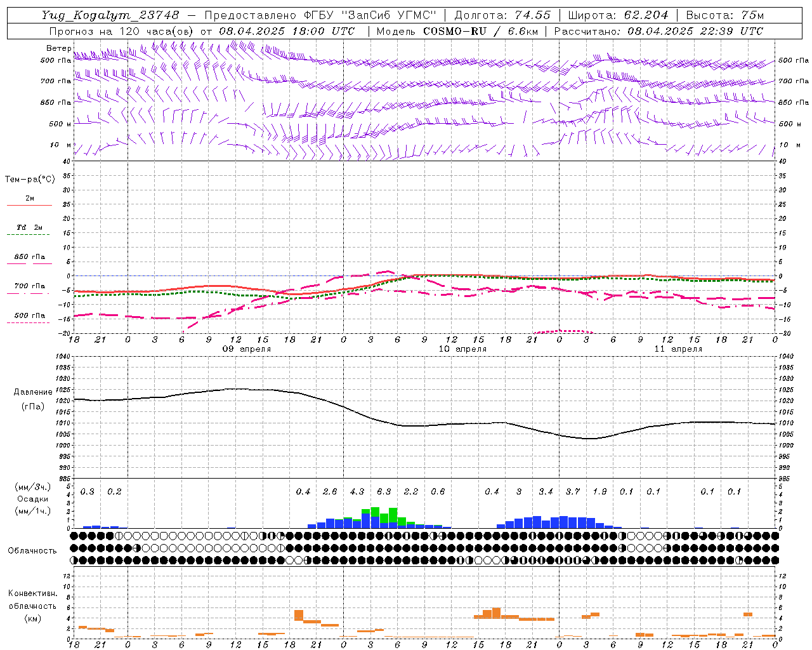Select the (км) unit label for convective clouds
Viewport: 812px width, 650px height.
point(33,618)
